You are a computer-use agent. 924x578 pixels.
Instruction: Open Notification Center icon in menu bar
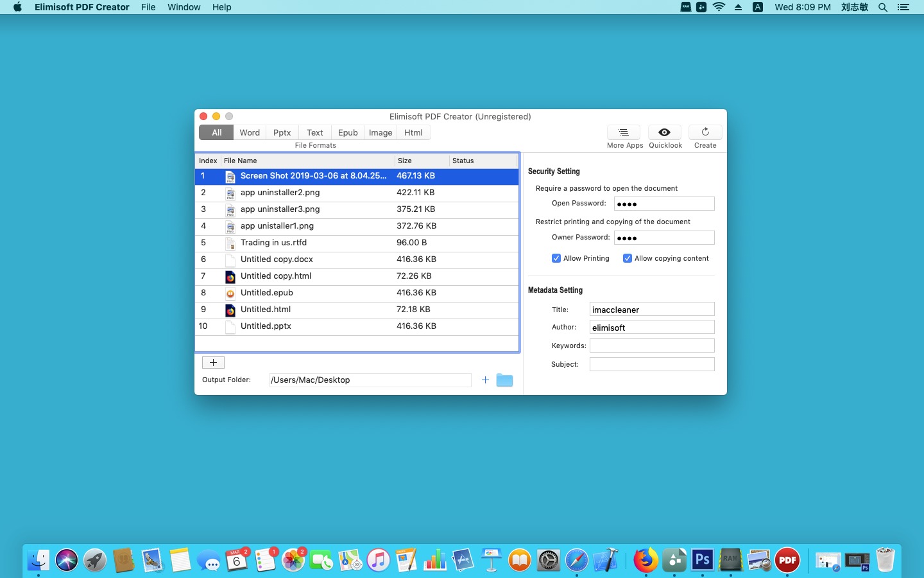click(x=903, y=7)
